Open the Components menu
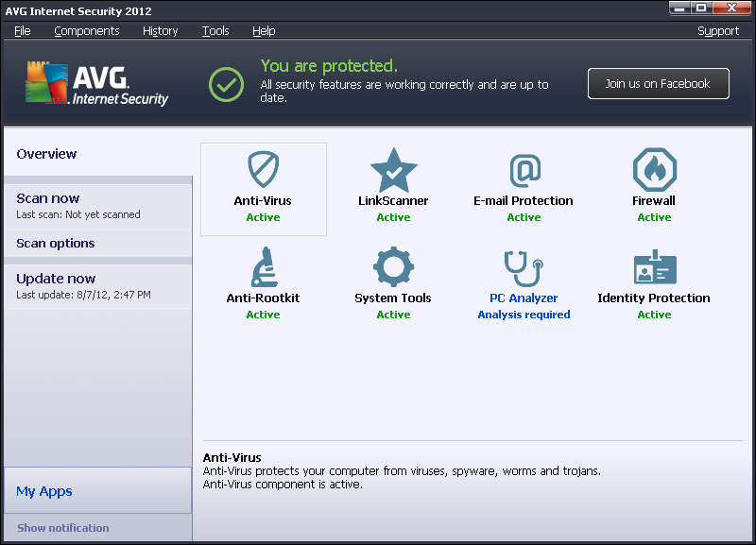756x545 pixels. click(87, 31)
